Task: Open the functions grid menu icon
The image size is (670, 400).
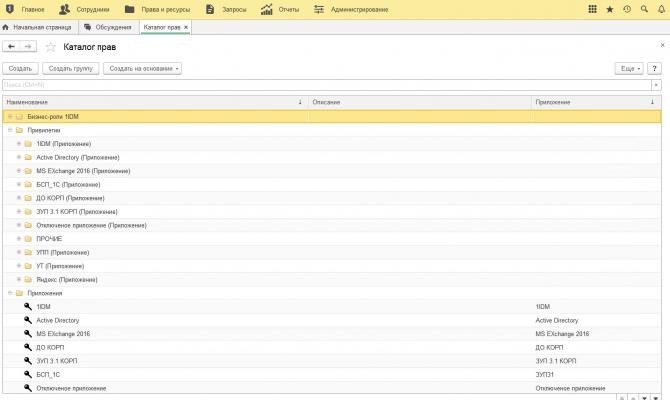Action: 592,9
